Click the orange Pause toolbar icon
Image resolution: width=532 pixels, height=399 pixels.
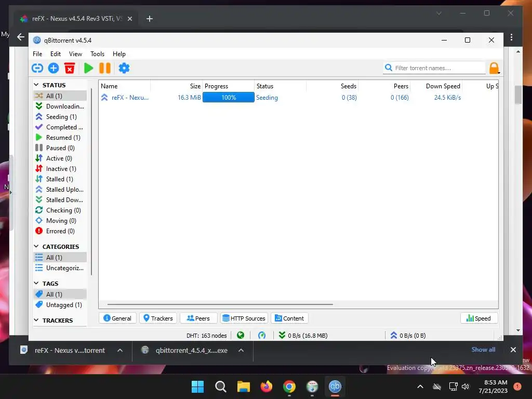click(x=105, y=68)
